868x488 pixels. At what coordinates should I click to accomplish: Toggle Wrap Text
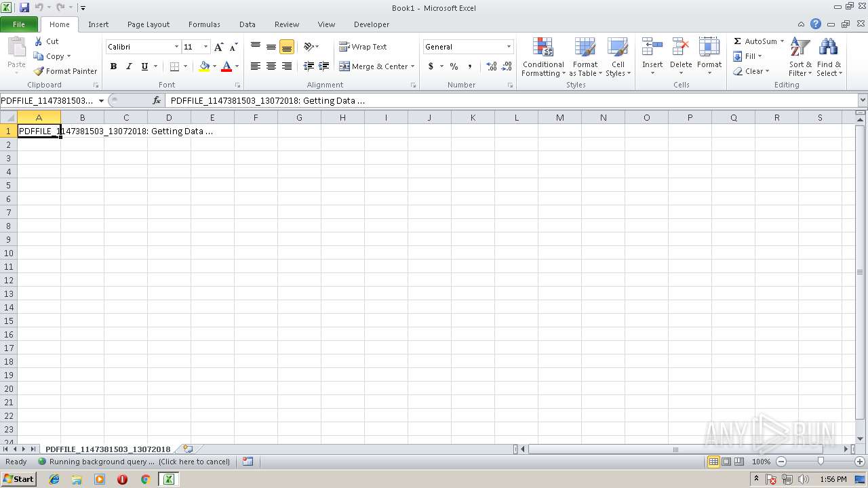click(x=363, y=47)
